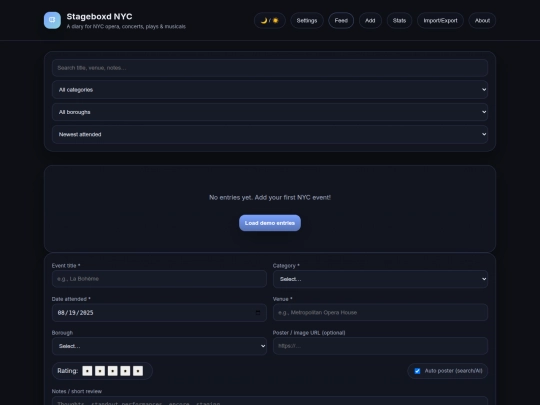
Task: Open the Import/Export tab
Action: coord(440,21)
